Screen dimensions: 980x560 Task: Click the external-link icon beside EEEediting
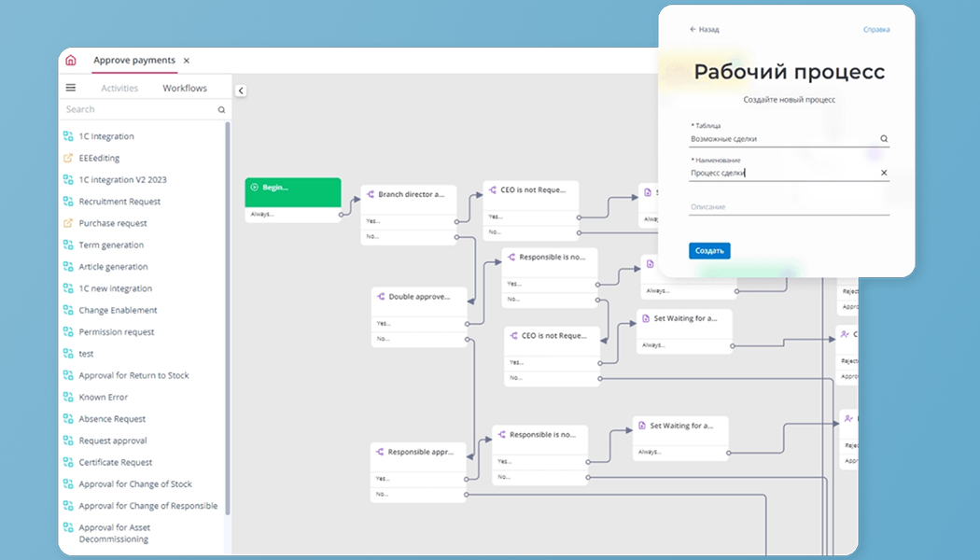point(68,159)
